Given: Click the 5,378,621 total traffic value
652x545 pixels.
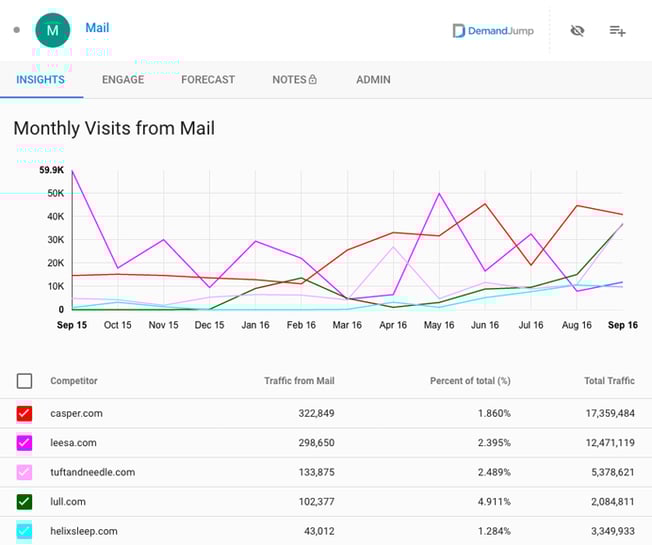Looking at the screenshot, I should (613, 472).
